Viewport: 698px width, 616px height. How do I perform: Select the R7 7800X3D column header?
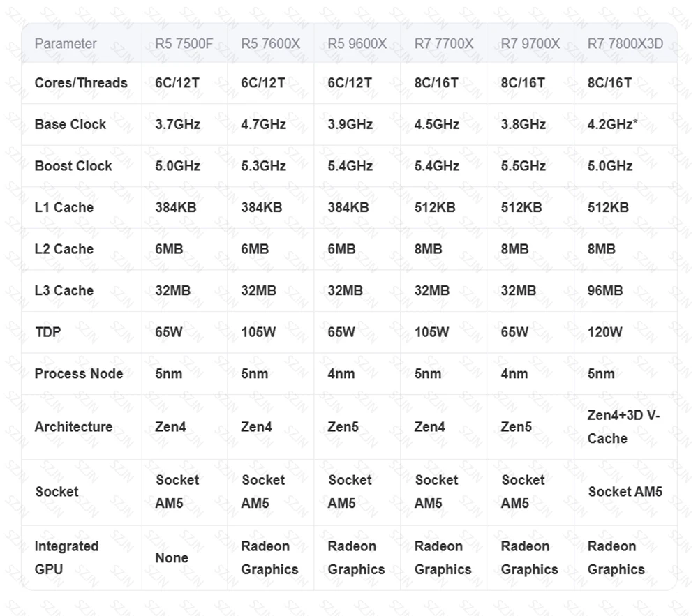point(625,43)
